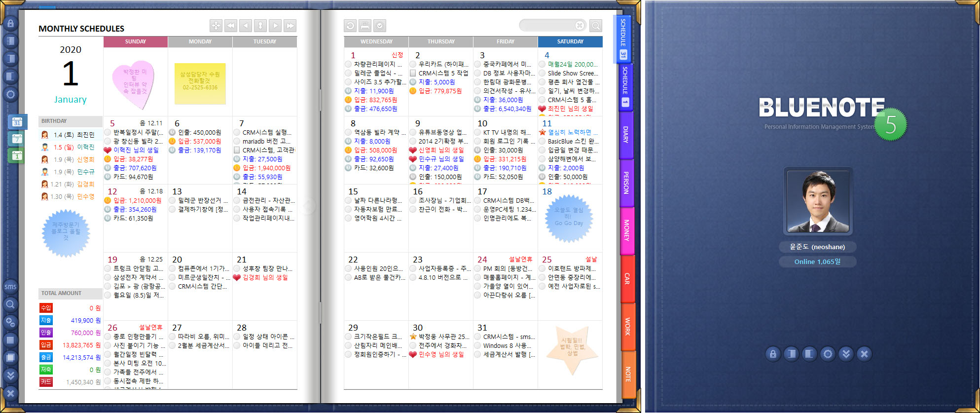Click the red '수입' total amount label

(x=46, y=308)
